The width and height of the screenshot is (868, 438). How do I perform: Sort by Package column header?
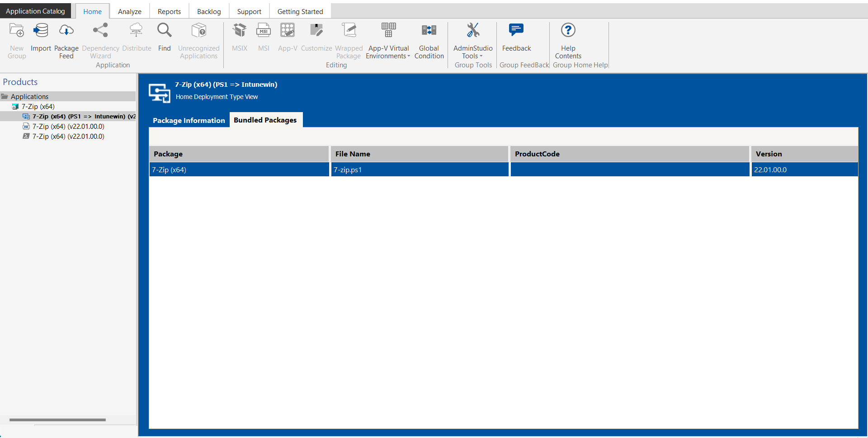(x=239, y=154)
